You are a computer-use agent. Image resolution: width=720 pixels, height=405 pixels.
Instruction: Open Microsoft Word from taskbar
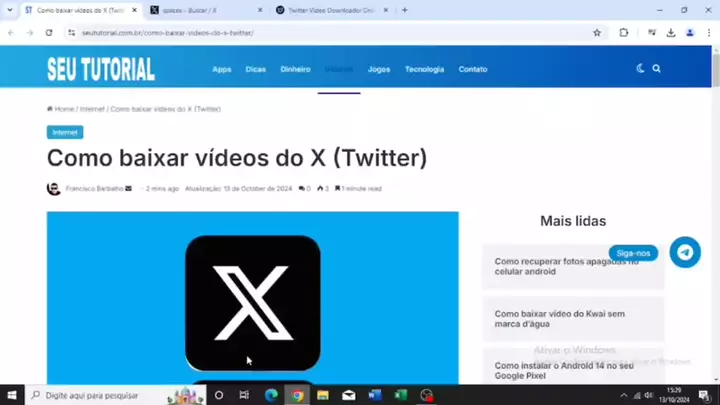(375, 395)
